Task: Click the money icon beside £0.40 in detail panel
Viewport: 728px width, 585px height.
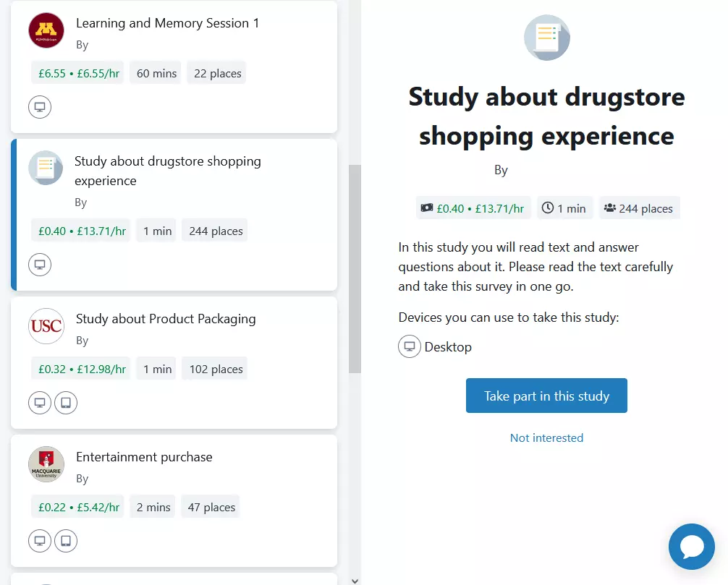Action: click(x=427, y=208)
